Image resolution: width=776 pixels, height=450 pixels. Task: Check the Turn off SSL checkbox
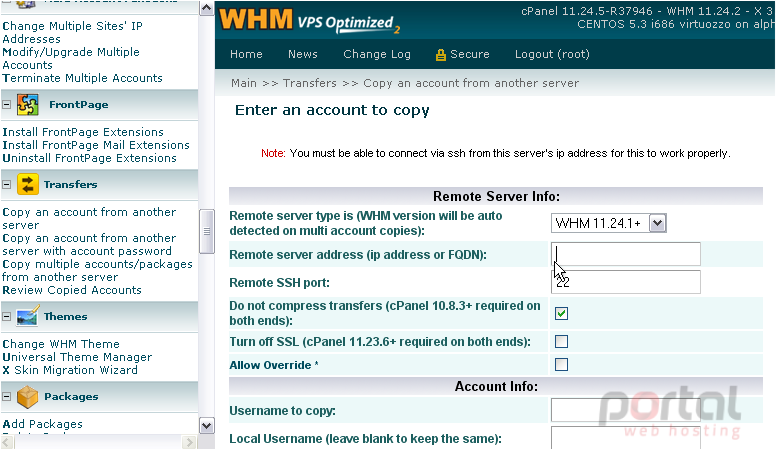coord(561,342)
